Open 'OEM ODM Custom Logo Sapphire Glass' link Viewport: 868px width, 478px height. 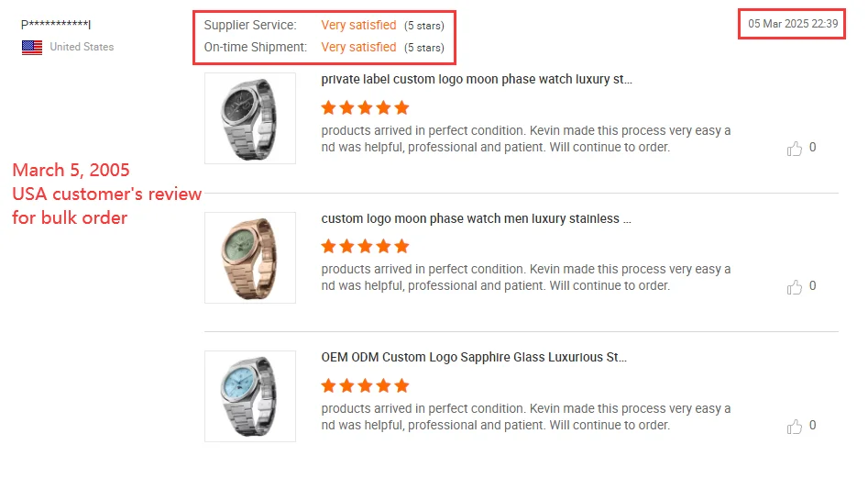[x=474, y=358]
